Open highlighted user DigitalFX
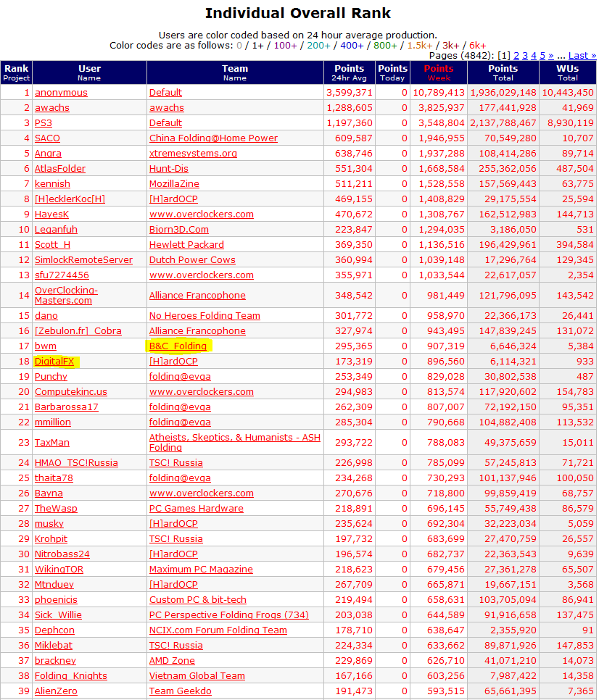 point(54,361)
